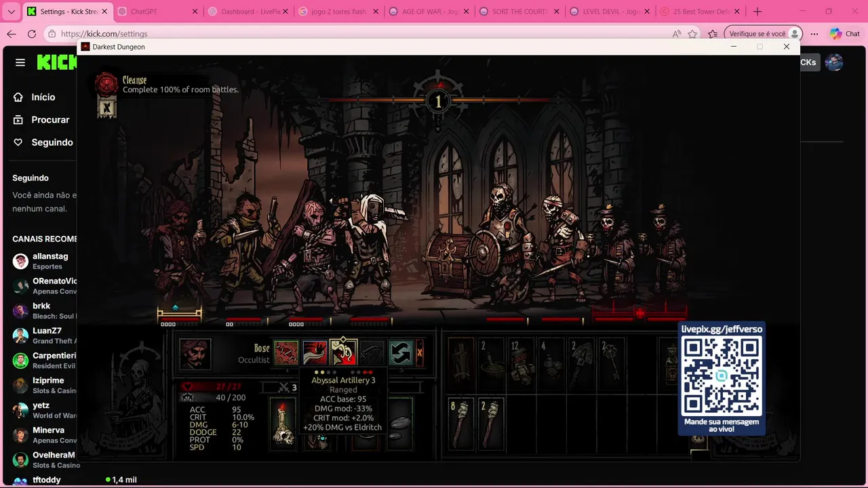The image size is (868, 488).
Task: Click the pass turn X icon
Action: 420,353
